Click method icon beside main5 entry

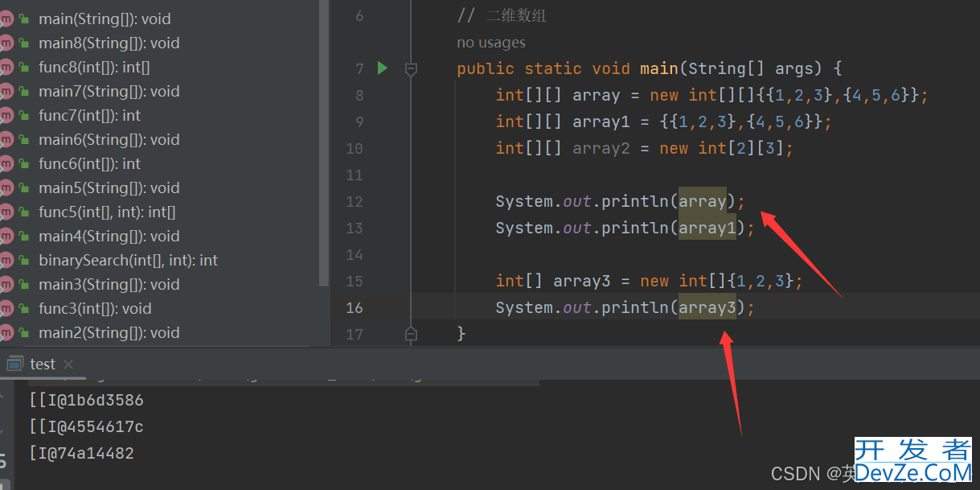pyautogui.click(x=6, y=187)
